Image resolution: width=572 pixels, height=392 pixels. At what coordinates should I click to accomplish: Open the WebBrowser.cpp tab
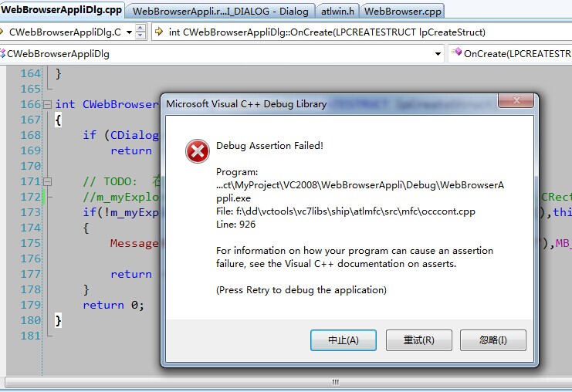[x=403, y=12]
